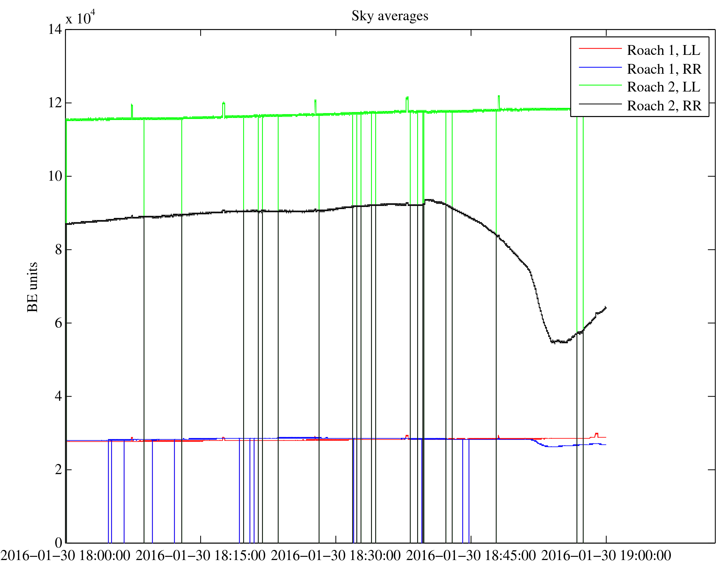
Task: Click the 2016-01-30 18:30:00 x-axis tick label
Action: tap(336, 556)
